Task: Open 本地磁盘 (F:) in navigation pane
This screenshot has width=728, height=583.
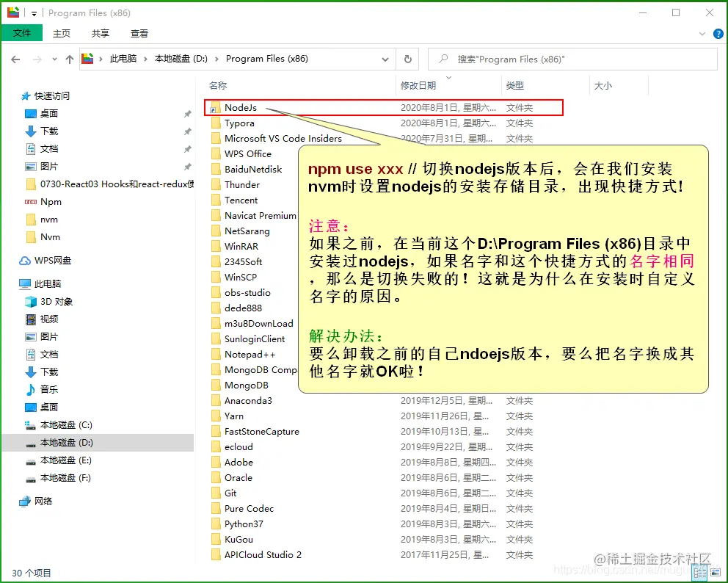Action: click(59, 477)
